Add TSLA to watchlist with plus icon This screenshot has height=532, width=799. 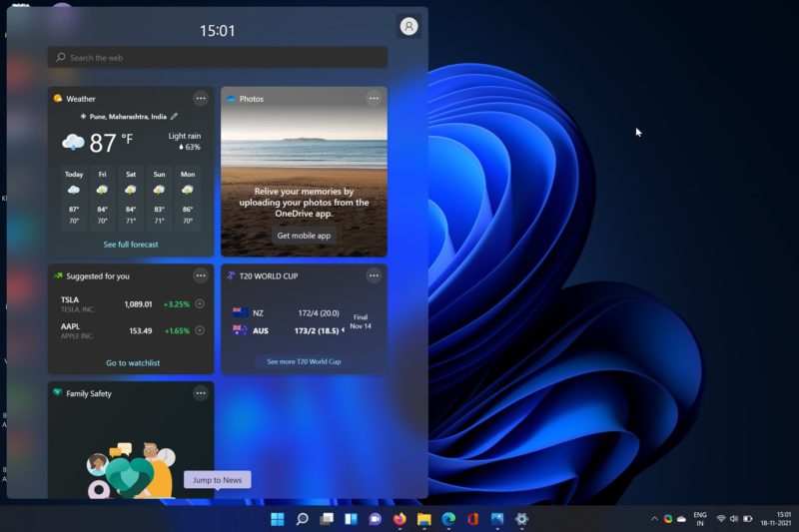200,303
